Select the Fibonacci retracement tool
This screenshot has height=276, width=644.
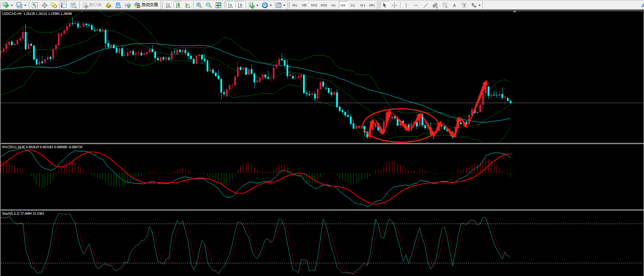pos(445,5)
